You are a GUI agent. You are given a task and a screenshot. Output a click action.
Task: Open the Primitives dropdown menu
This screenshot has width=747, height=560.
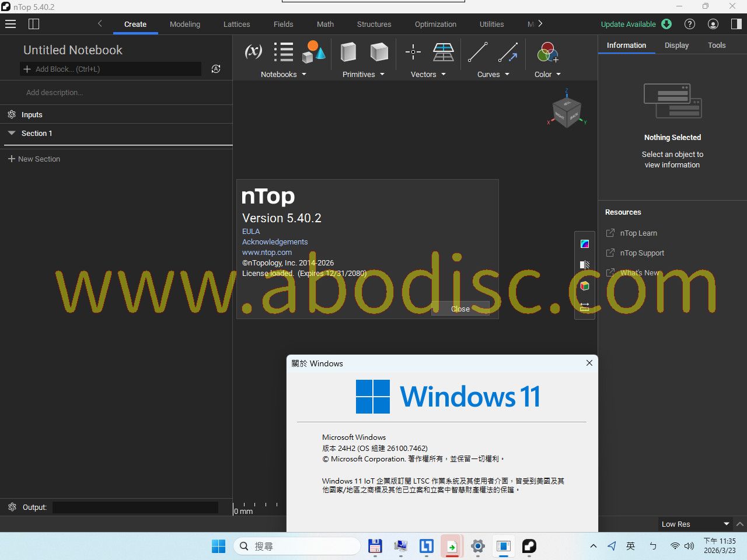tap(363, 75)
